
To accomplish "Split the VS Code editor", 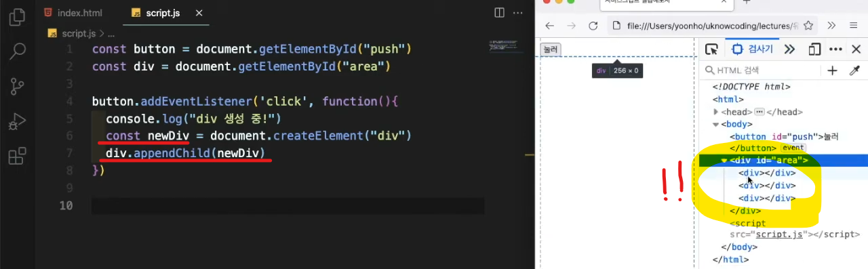I will [x=499, y=13].
